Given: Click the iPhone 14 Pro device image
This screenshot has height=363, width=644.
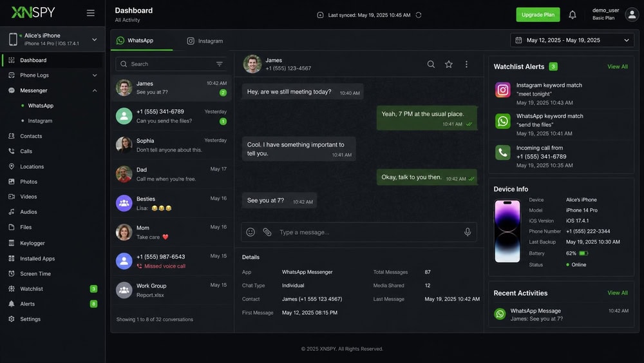Looking at the screenshot, I should click(507, 231).
